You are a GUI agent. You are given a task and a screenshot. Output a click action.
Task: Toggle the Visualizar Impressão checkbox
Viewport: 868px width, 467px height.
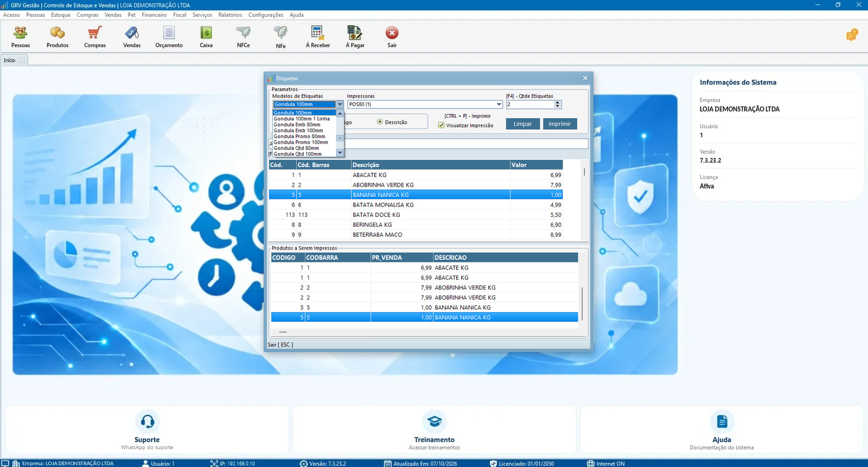click(x=441, y=125)
